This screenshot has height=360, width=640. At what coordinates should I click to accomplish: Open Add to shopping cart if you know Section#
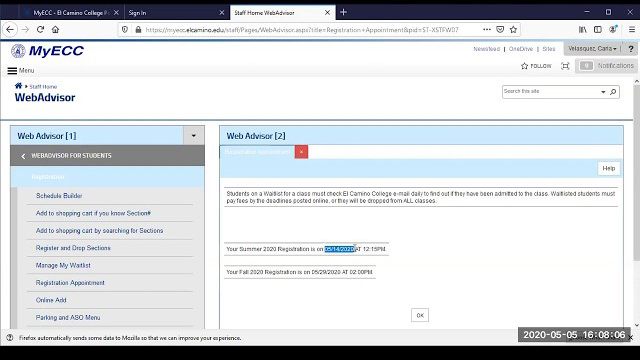pyautogui.click(x=93, y=213)
